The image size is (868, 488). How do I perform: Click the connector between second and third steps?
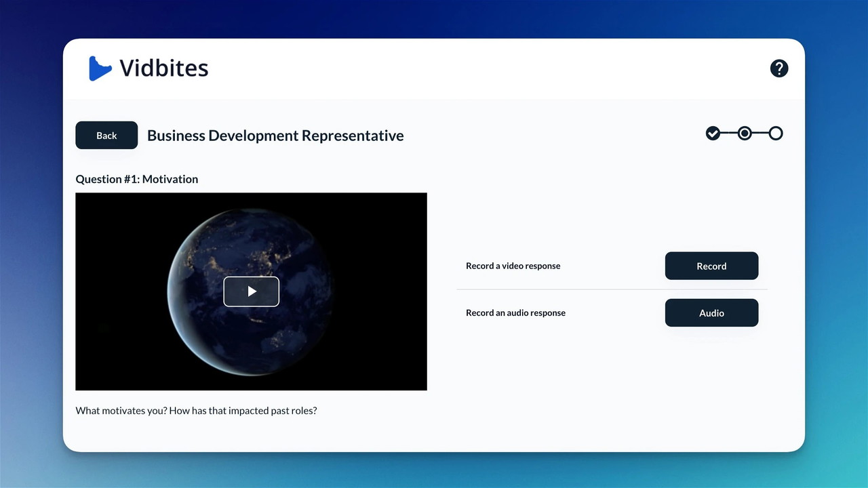(x=760, y=134)
